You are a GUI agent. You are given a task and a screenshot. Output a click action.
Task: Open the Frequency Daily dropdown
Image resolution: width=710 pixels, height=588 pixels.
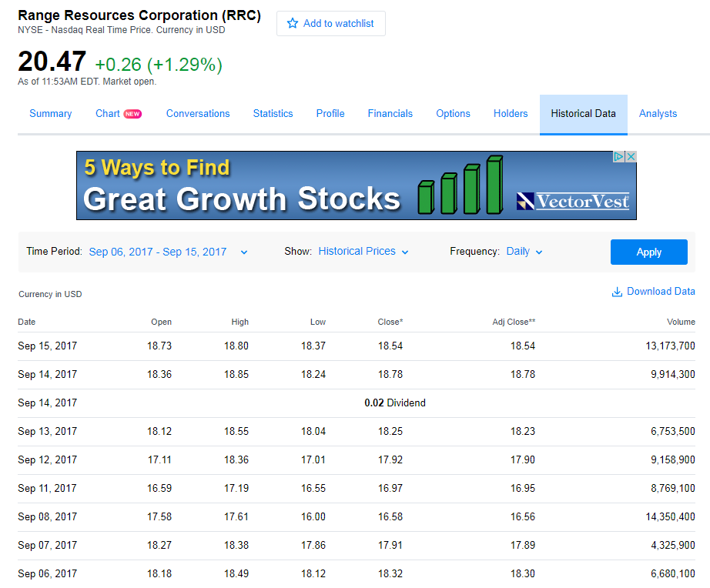pyautogui.click(x=524, y=251)
